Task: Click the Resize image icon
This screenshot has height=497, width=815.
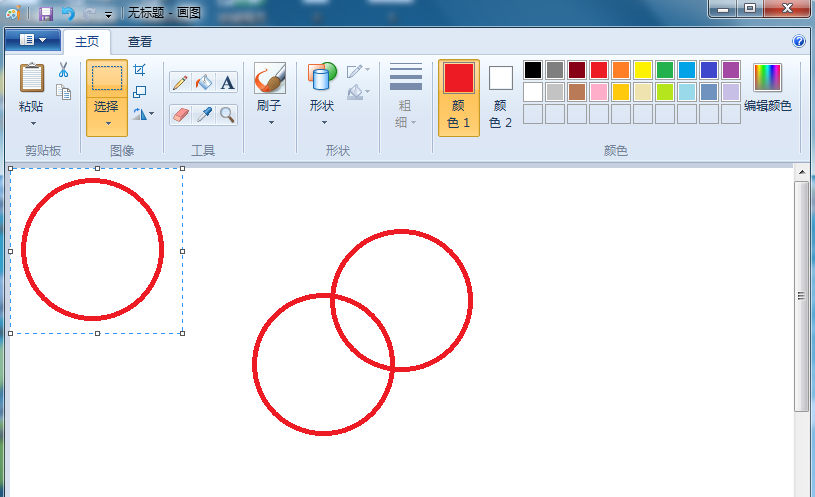Action: [x=139, y=92]
